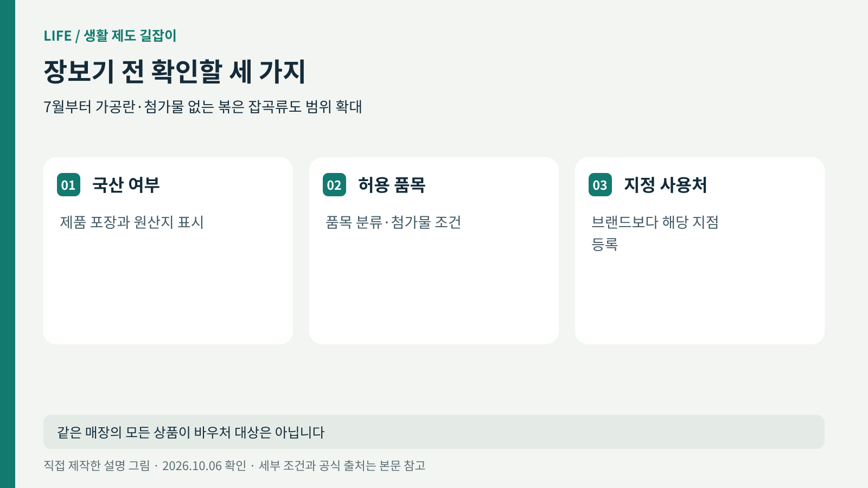Image resolution: width=868 pixels, height=488 pixels.
Task: Click the main title '장보기 전 확인할 세 가지'
Action: pos(175,72)
